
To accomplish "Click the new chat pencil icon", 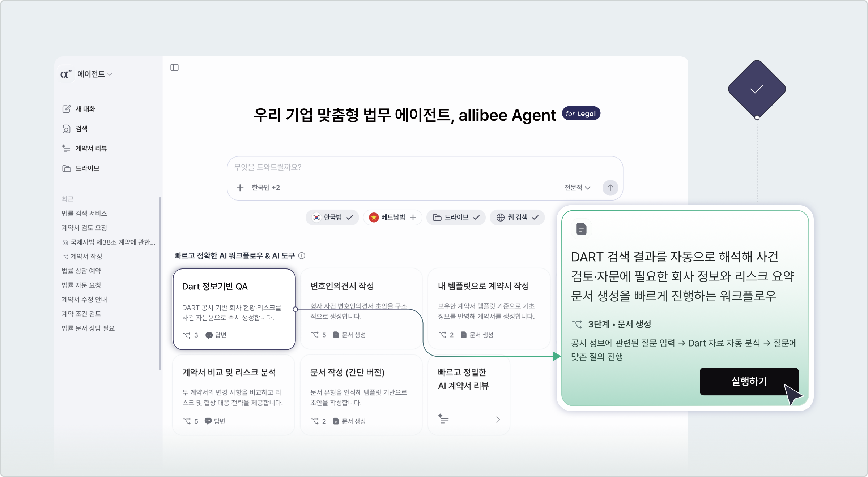I will [67, 109].
